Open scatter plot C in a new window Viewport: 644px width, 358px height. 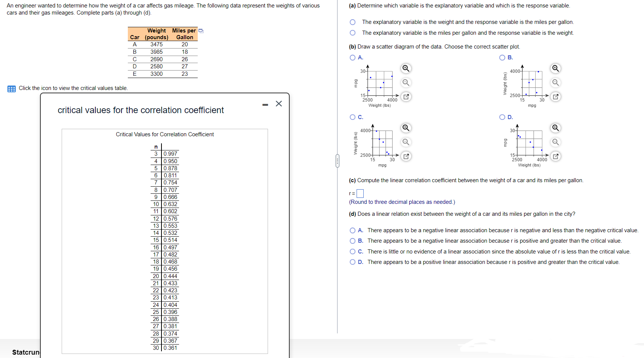pos(406,156)
